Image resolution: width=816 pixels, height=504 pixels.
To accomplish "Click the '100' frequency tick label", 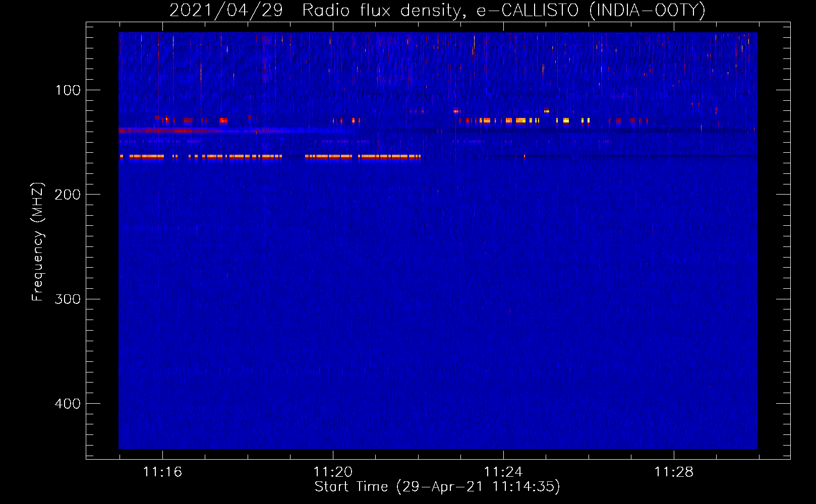I will pos(68,90).
